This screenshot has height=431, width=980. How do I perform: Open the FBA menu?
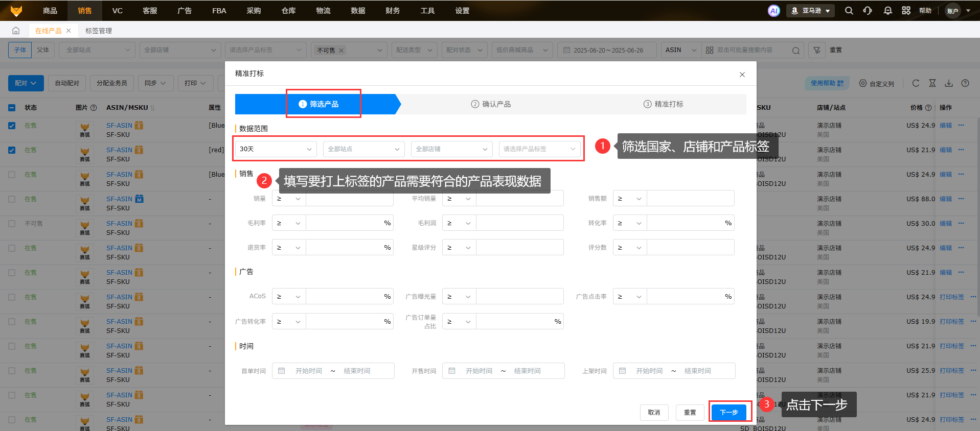(219, 11)
